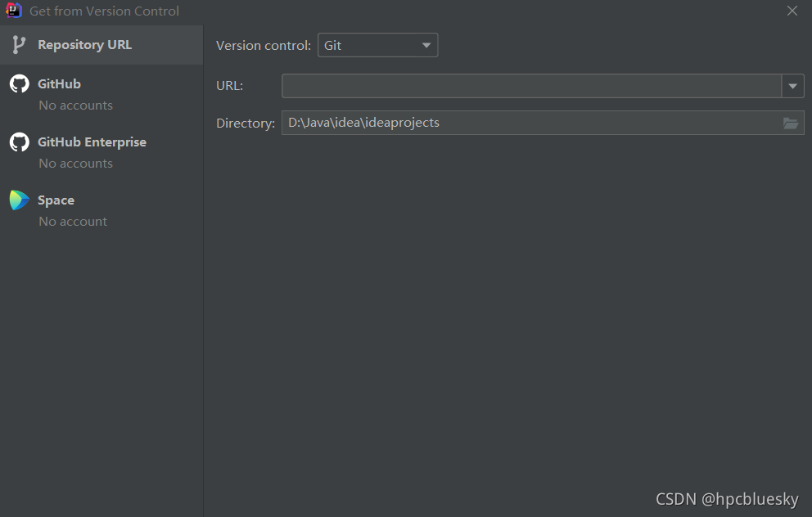Click into the URL input field
The height and width of the screenshot is (517, 812).
click(531, 86)
